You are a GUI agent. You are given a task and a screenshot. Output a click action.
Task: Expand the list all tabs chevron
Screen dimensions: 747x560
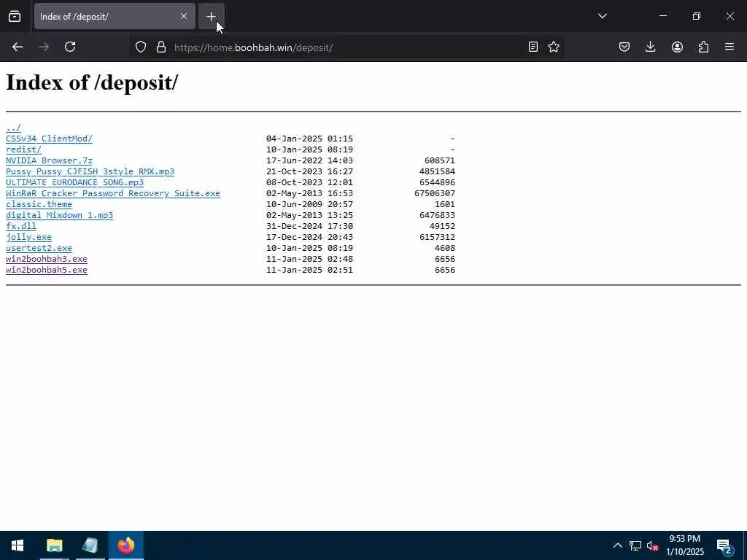pos(602,16)
